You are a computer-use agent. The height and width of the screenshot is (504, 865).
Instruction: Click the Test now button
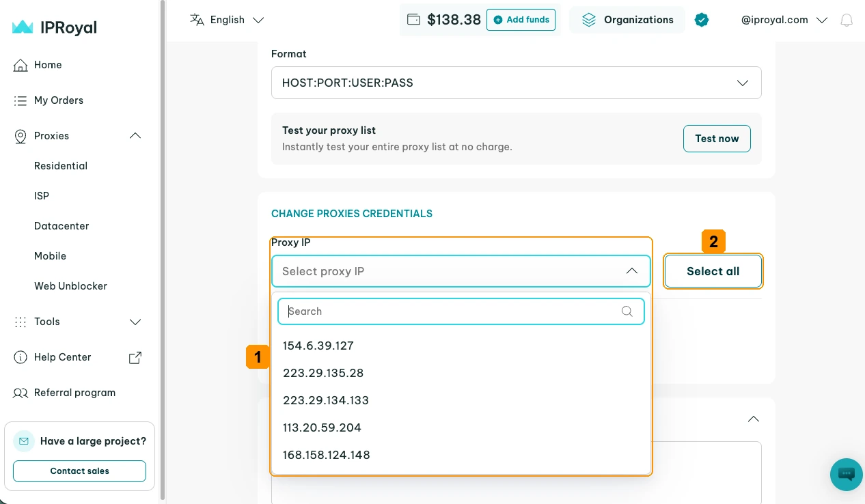tap(717, 139)
